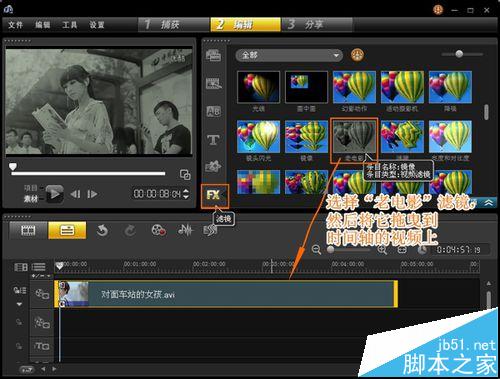The width and height of the screenshot is (500, 379).
Task: Expand the 全部 filter category dropdown
Action: click(289, 55)
